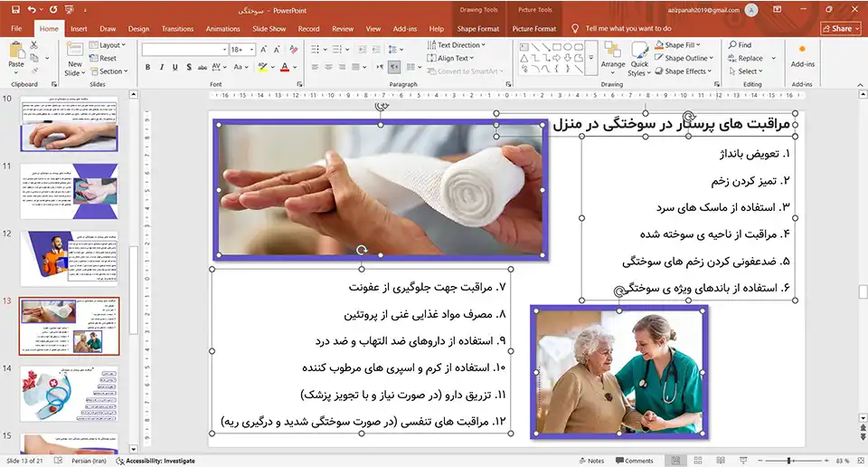Viewport: 868px width, 467px height.
Task: Click the text highlight color swatch
Action: pos(262,67)
